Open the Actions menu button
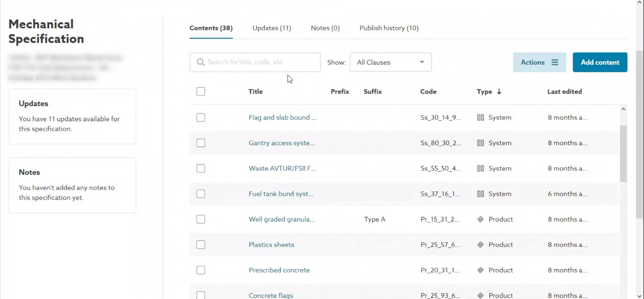This screenshot has width=644, height=299. coord(539,62)
